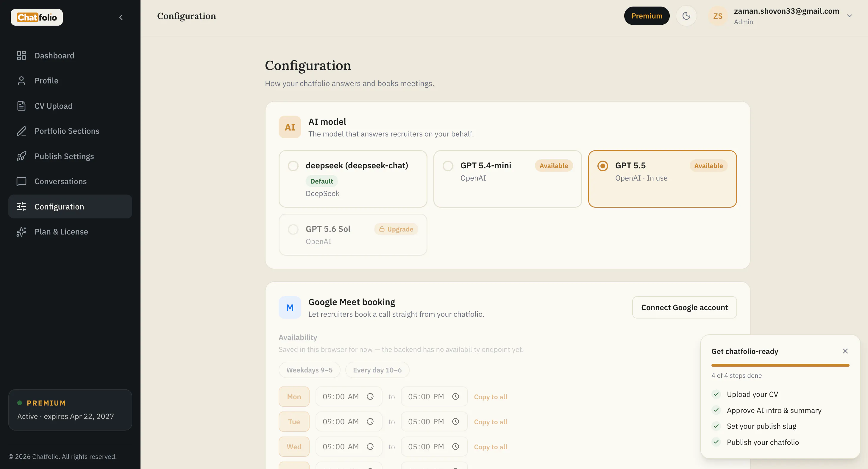Click the onboarding progress bar
This screenshot has width=868, height=469.
point(780,365)
